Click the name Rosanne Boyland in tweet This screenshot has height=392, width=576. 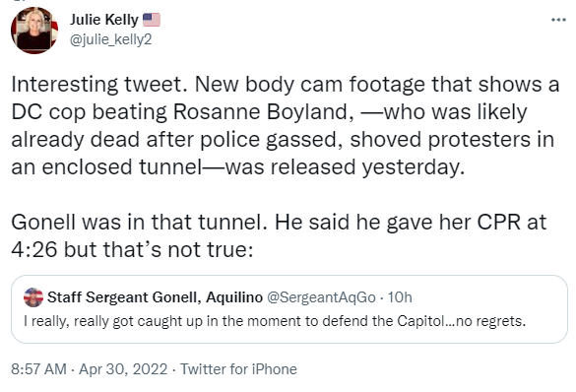260,111
